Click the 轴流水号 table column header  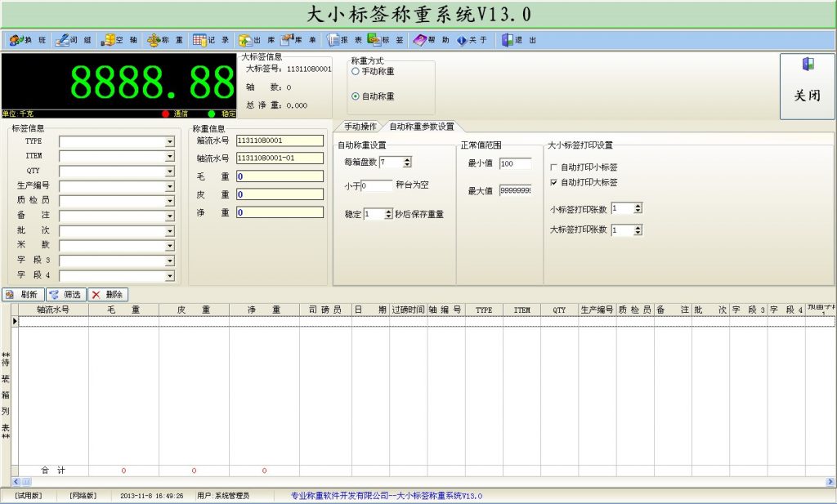click(53, 310)
